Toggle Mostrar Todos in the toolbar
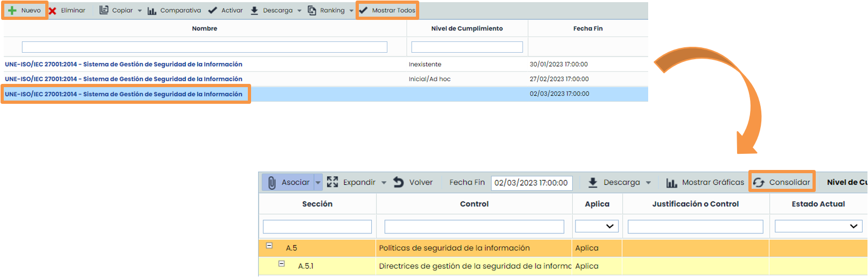The width and height of the screenshot is (868, 277). [387, 10]
